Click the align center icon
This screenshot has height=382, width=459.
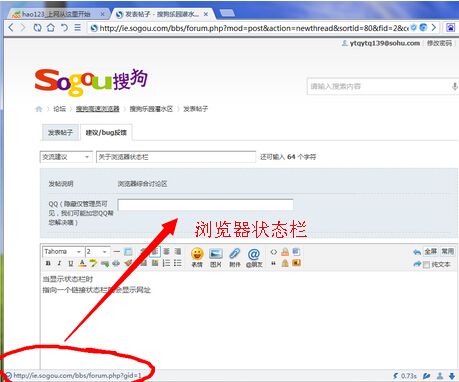(166, 251)
